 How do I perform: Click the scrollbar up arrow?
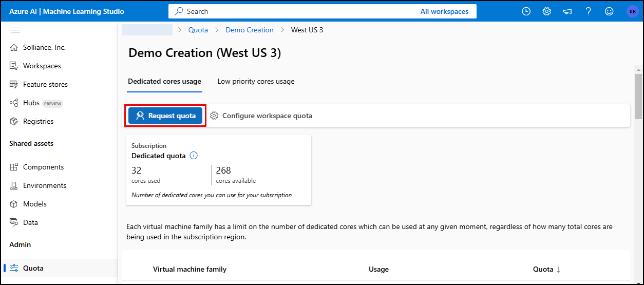pyautogui.click(x=638, y=69)
